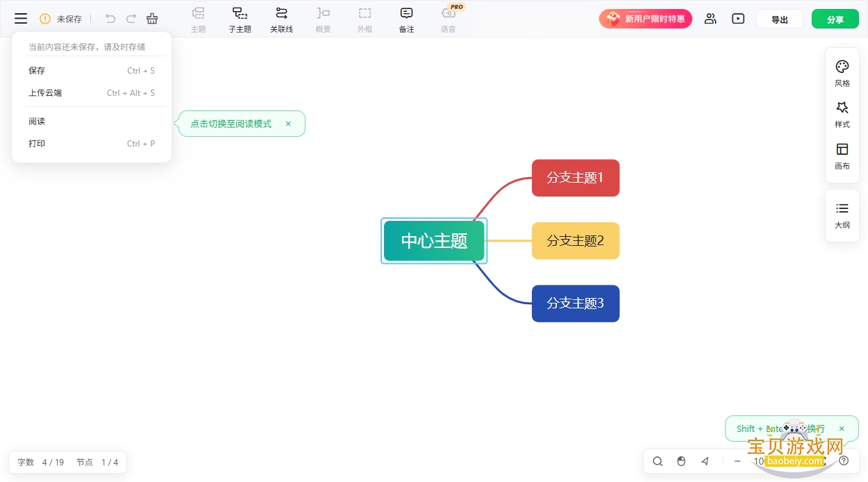Click the green 分享 button
Viewport: 868px width, 482px height.
pyautogui.click(x=835, y=19)
